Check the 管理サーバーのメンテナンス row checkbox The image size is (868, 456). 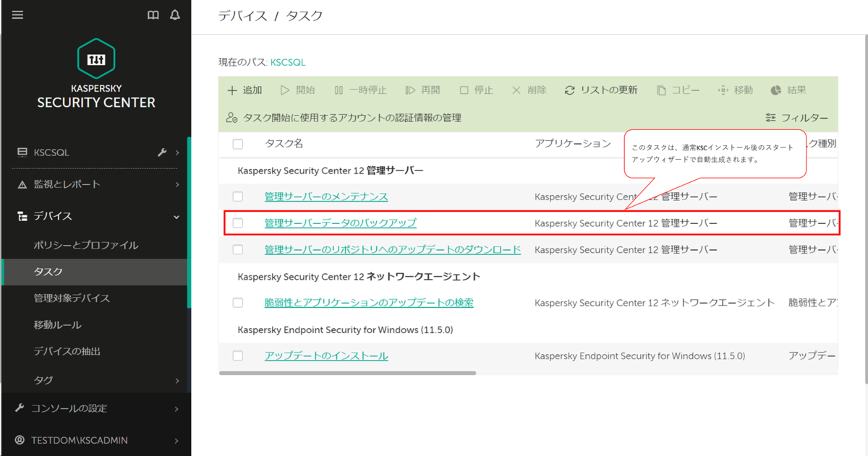pyautogui.click(x=238, y=197)
